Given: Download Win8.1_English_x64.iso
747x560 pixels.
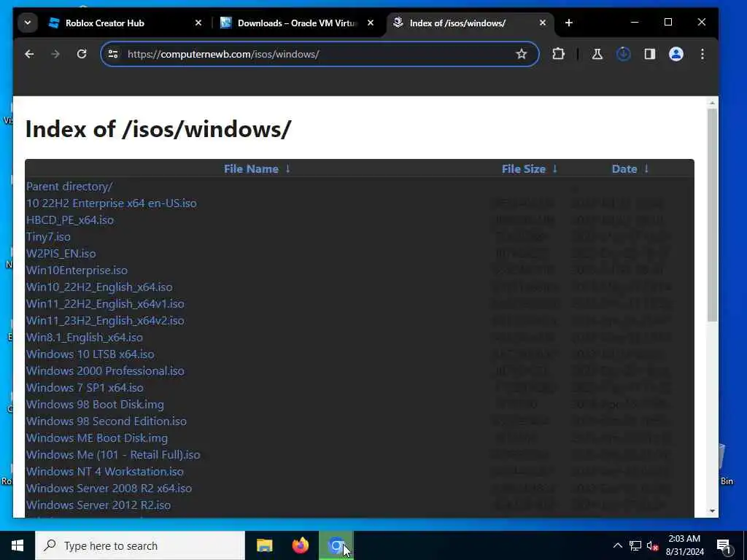Looking at the screenshot, I should pyautogui.click(x=85, y=337).
